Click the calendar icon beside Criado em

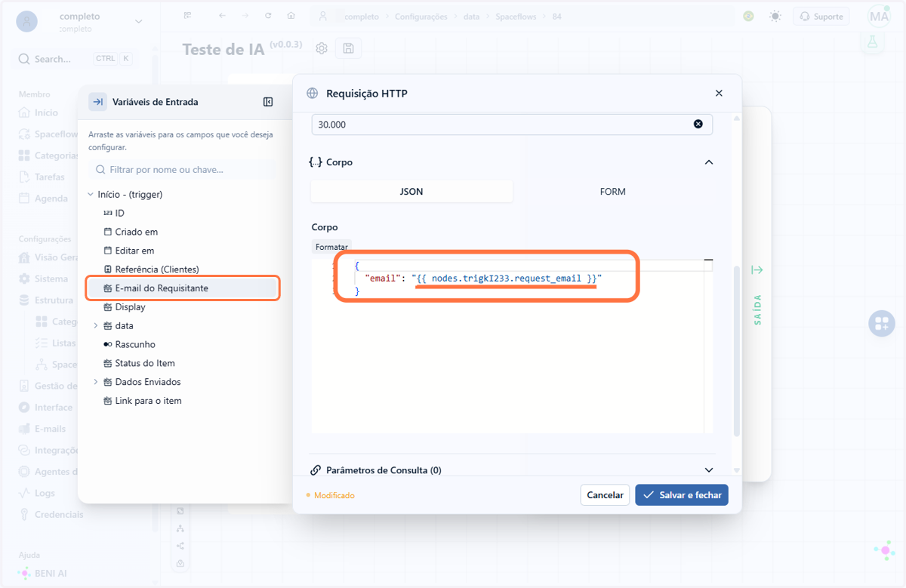pos(108,232)
